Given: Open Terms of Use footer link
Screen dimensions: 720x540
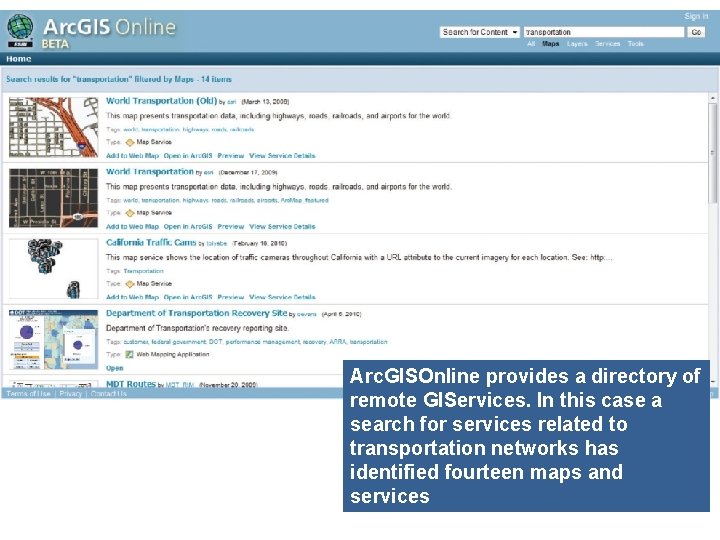Looking at the screenshot, I should pyautogui.click(x=28, y=394).
